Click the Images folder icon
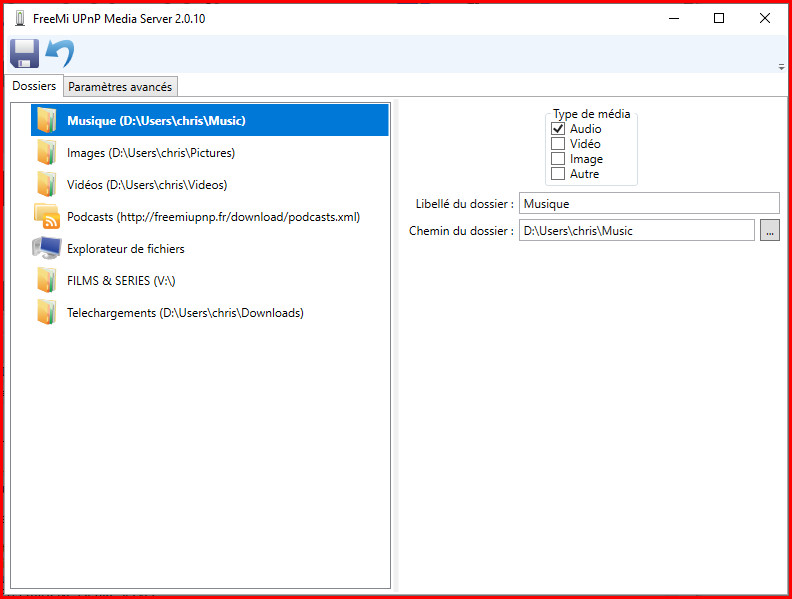The height and width of the screenshot is (599, 792). click(46, 153)
